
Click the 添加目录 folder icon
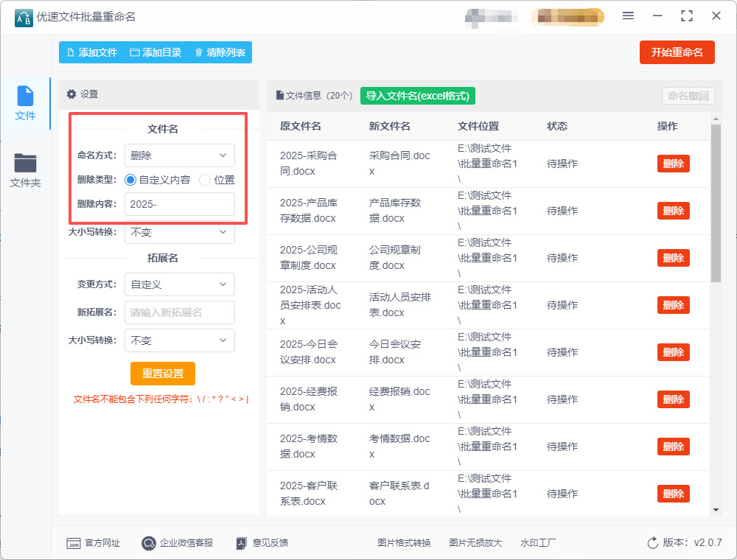[x=135, y=52]
